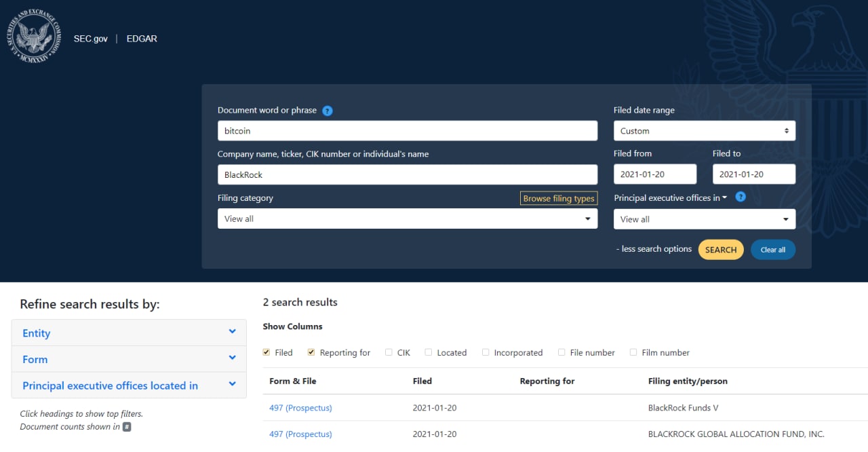Click the Filed from date field
Viewport: 868px width, 452px height.
coord(655,174)
